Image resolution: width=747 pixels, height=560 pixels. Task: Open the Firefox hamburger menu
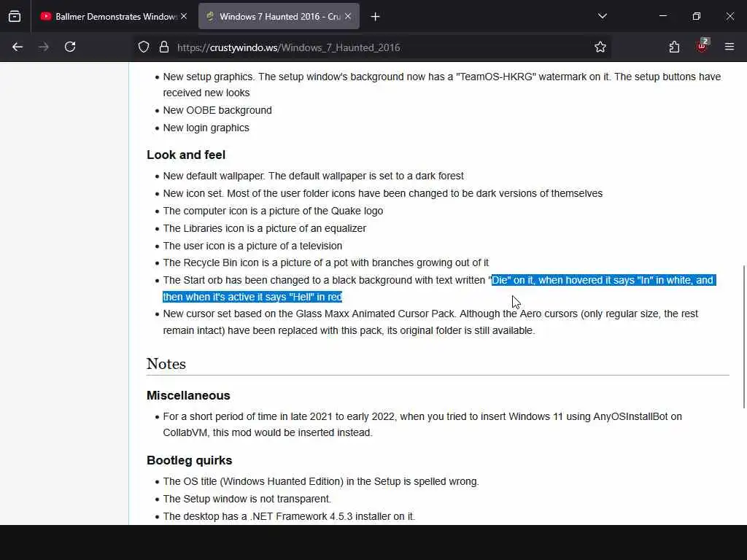729,47
